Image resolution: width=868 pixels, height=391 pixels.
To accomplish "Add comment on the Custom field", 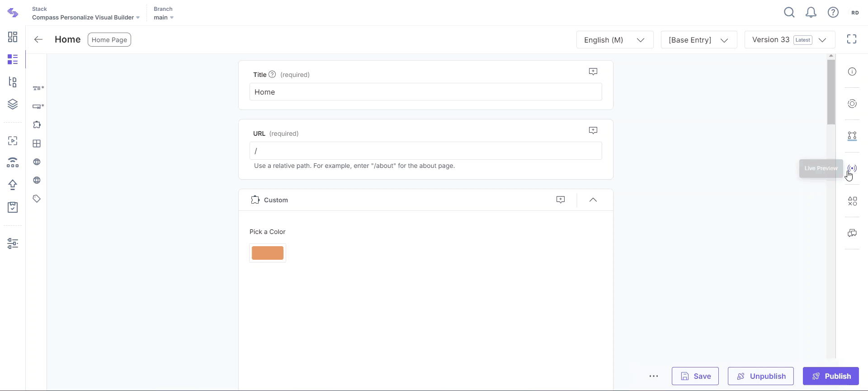I will [561, 200].
